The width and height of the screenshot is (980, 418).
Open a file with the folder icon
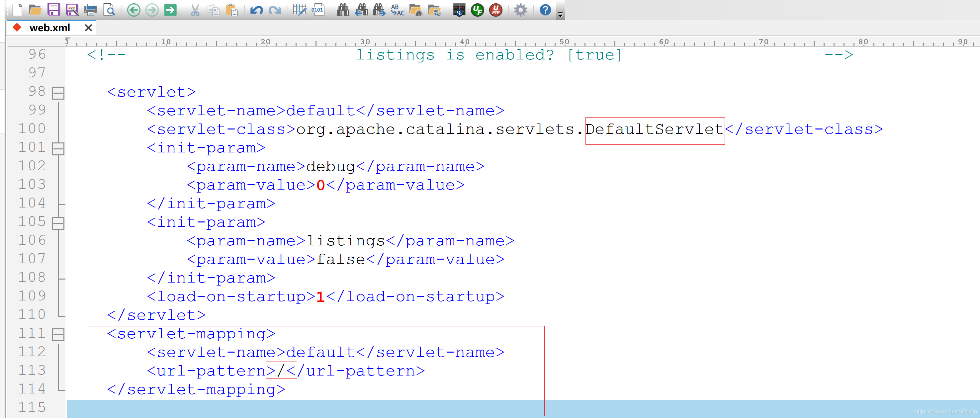pyautogui.click(x=35, y=10)
